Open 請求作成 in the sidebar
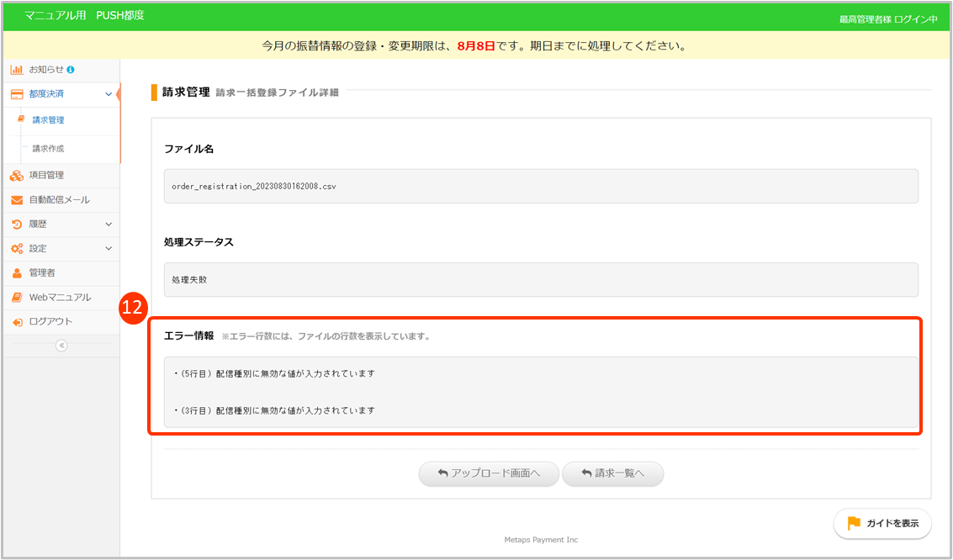This screenshot has width=953, height=560. coord(48,149)
